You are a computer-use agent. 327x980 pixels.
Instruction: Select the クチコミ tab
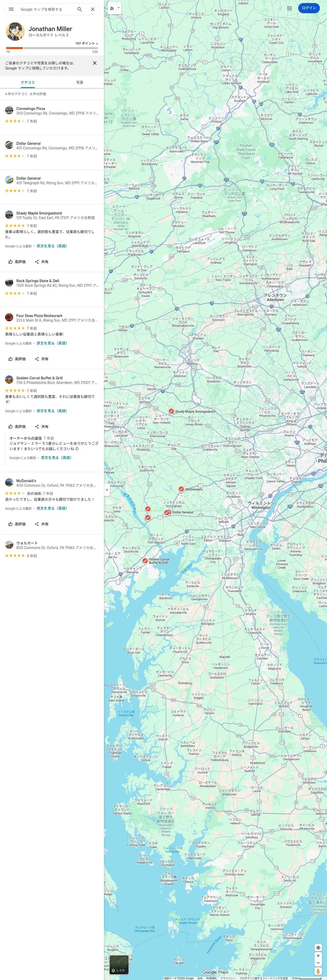(28, 82)
